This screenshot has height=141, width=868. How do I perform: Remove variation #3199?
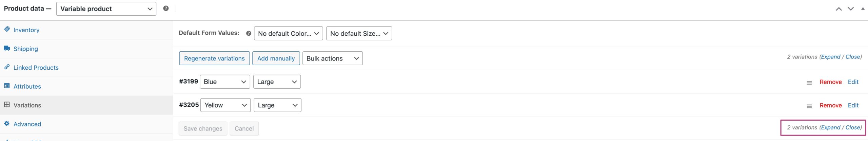tap(830, 82)
